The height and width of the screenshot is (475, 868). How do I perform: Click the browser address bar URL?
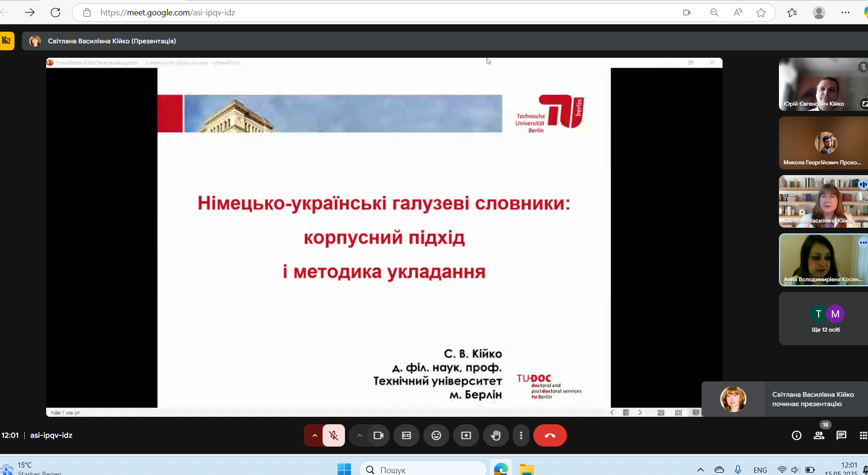point(168,13)
